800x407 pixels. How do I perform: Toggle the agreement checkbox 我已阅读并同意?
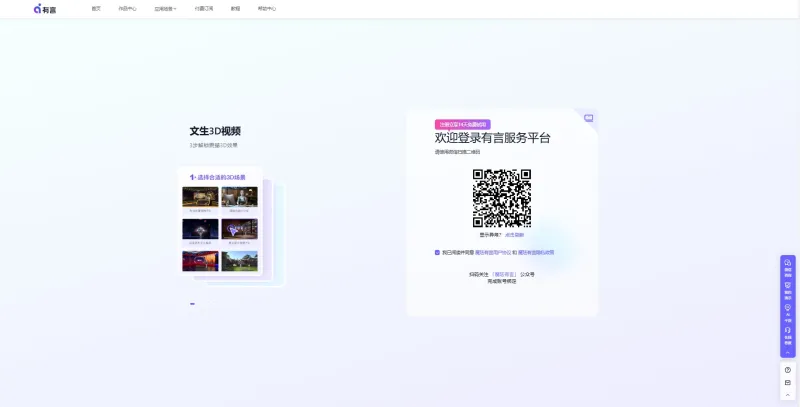(x=437, y=252)
